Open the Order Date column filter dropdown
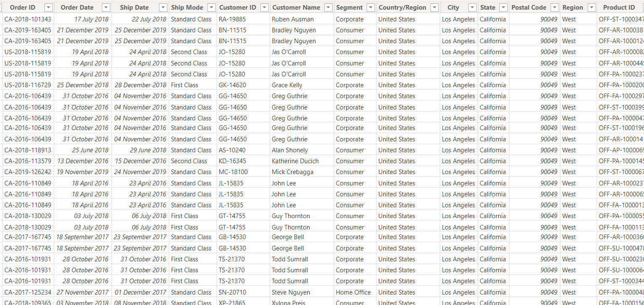Image resolution: width=644 pixels, height=305 pixels. pyautogui.click(x=106, y=8)
